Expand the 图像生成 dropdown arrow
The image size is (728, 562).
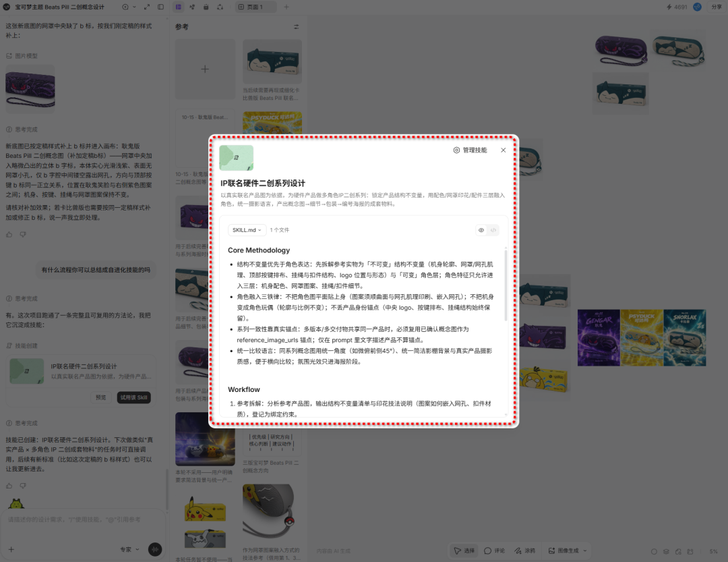click(x=584, y=551)
